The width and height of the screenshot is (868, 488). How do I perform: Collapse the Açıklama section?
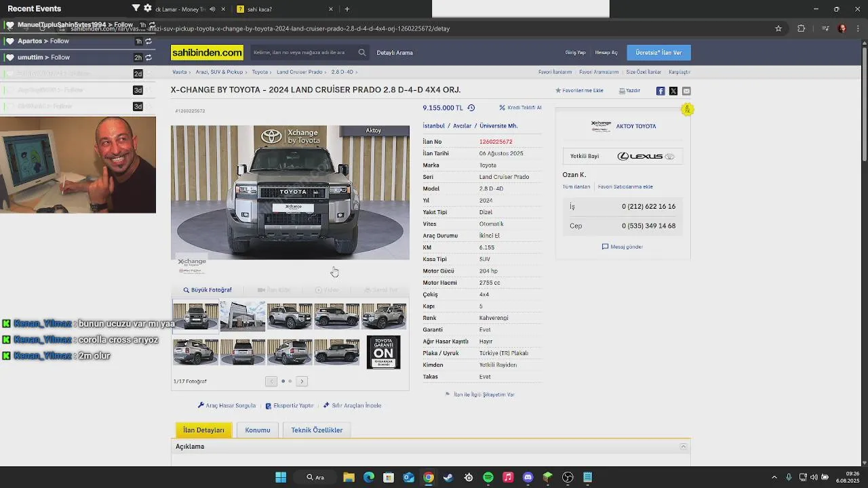pyautogui.click(x=684, y=447)
